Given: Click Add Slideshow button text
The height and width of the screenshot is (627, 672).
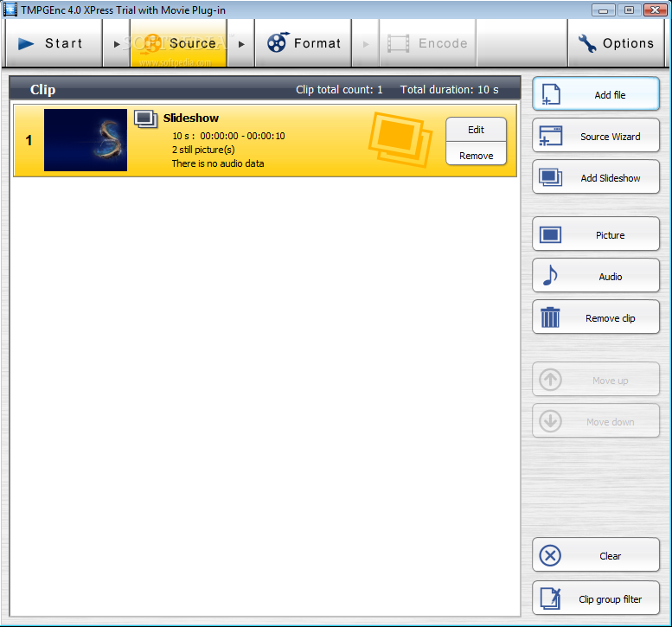Looking at the screenshot, I should point(611,178).
